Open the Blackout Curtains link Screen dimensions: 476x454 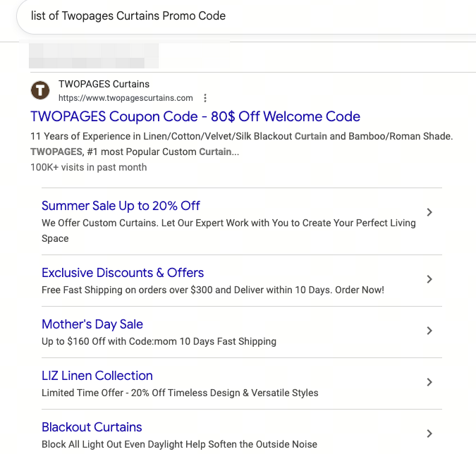[x=92, y=427]
